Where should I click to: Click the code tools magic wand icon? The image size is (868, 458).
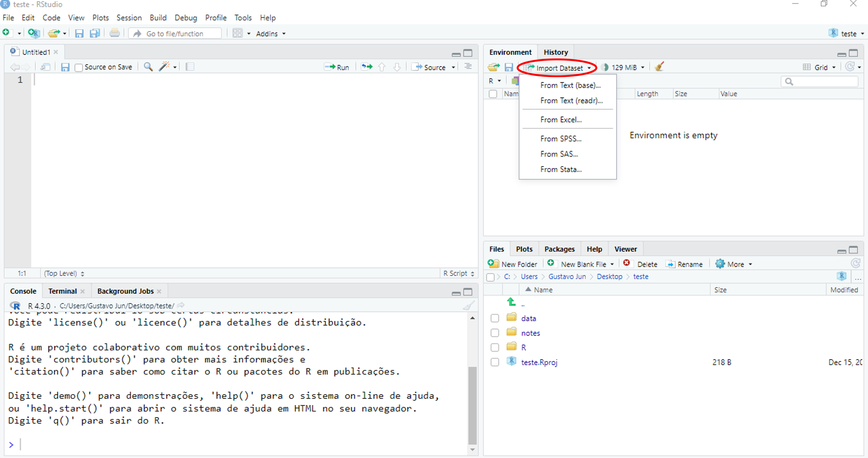click(164, 66)
